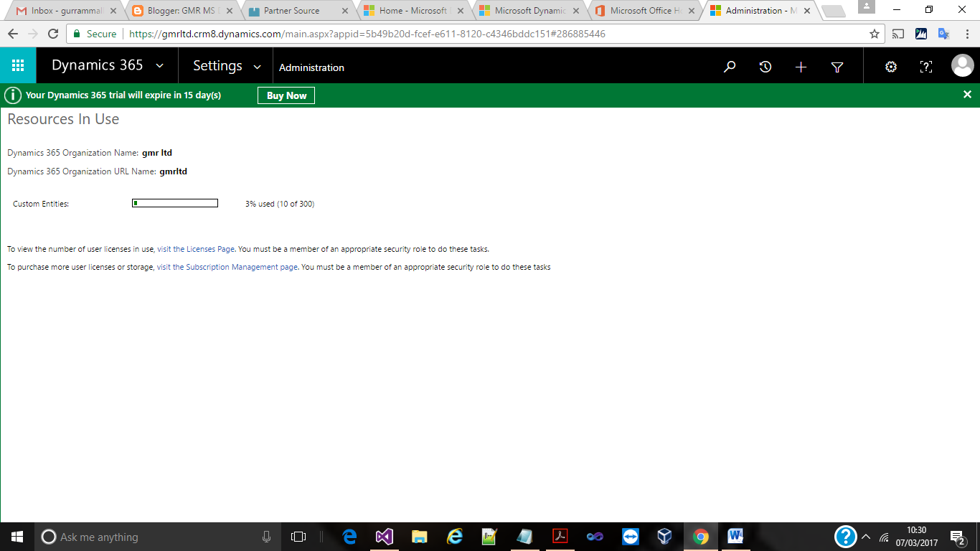The width and height of the screenshot is (980, 551).
Task: Click the browser reload button
Action: click(53, 34)
